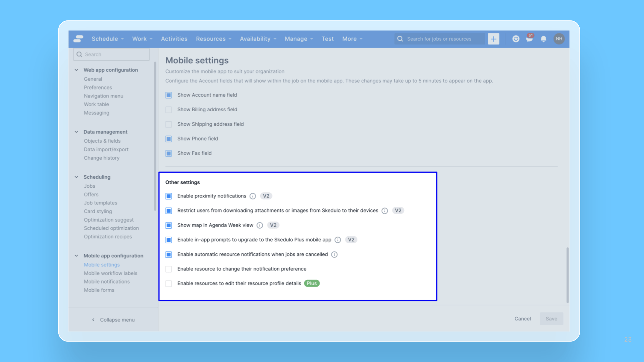Screen dimensions: 644x362
Task: Open the Manage dropdown menu
Action: pyautogui.click(x=299, y=39)
